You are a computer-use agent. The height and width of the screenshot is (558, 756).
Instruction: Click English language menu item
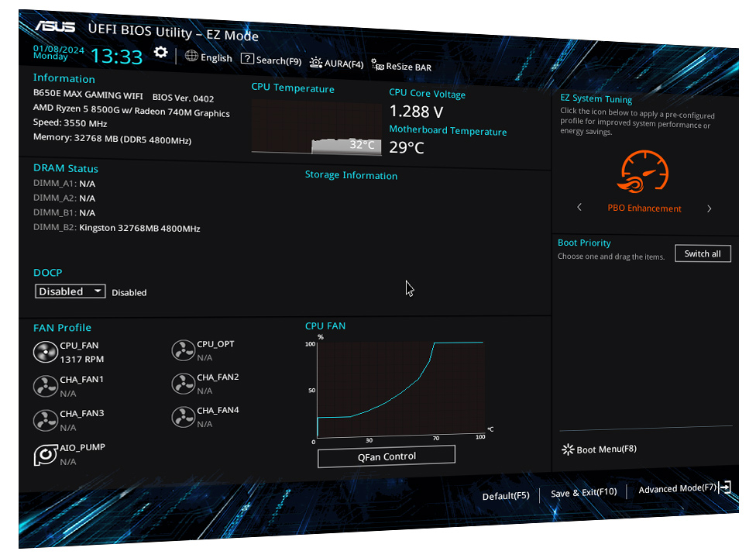(x=216, y=58)
